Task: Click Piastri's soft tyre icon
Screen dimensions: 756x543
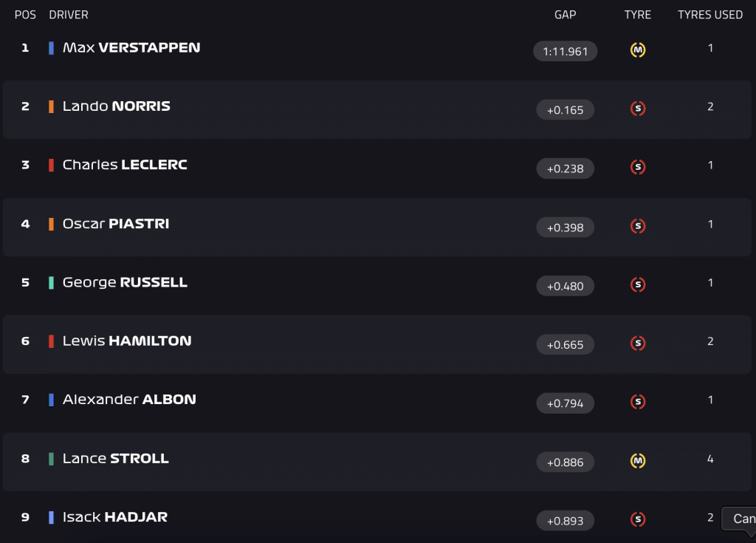Action: [x=637, y=226]
